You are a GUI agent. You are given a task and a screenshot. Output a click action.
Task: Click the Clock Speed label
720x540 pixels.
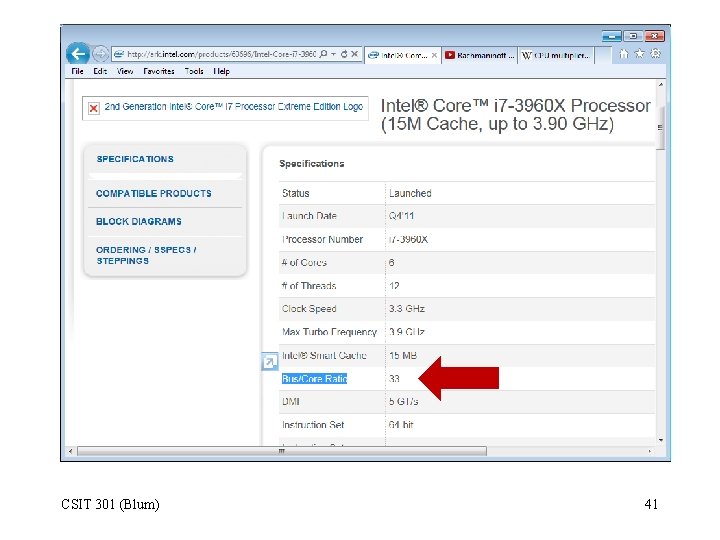[309, 309]
